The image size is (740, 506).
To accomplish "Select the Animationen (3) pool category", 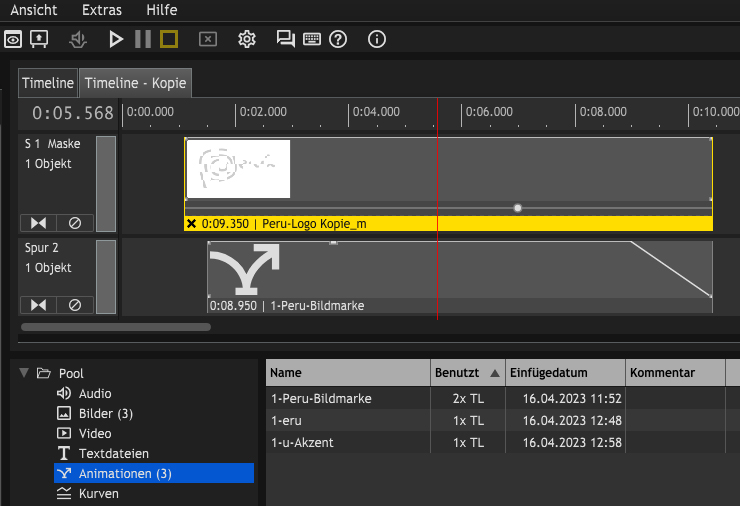I will [x=154, y=473].
